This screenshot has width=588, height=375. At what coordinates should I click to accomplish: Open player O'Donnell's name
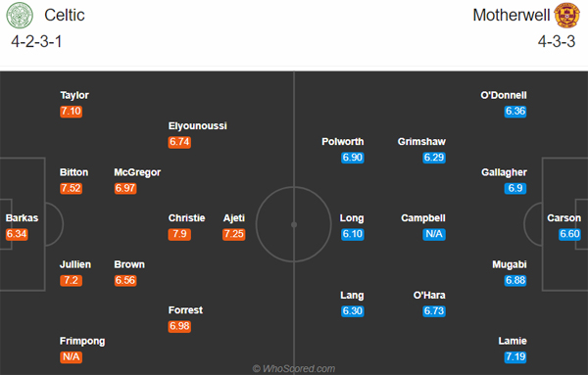(x=504, y=95)
